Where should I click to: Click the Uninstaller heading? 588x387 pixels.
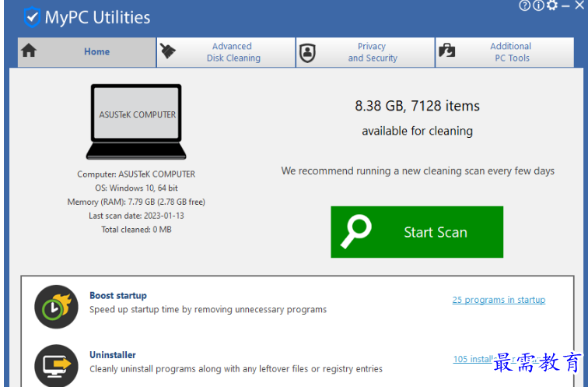point(113,355)
